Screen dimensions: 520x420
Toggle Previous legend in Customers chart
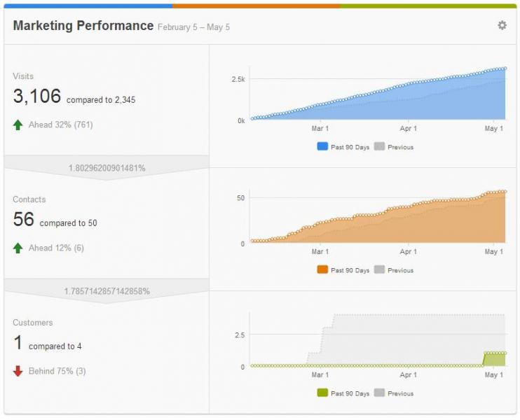tap(394, 393)
